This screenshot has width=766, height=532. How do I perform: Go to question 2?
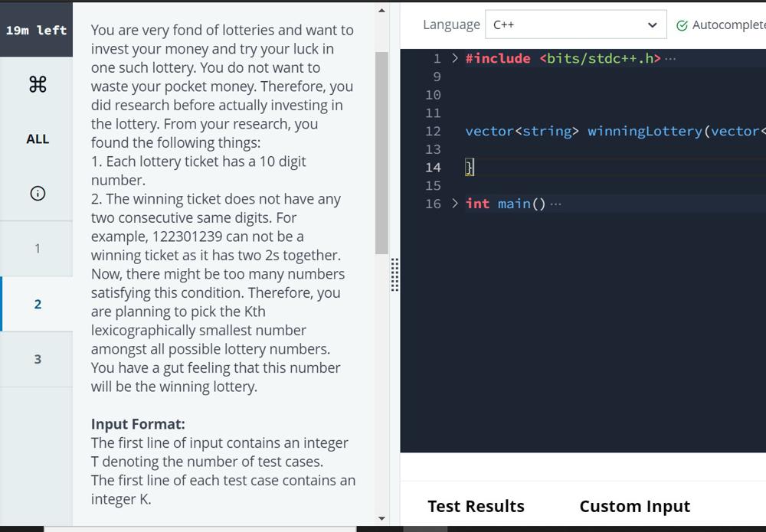pos(37,304)
